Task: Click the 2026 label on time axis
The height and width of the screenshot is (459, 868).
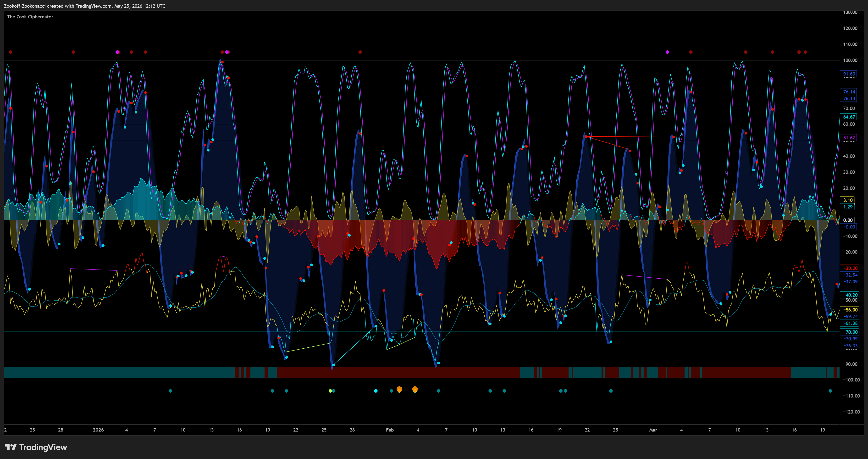Action: tap(98, 430)
